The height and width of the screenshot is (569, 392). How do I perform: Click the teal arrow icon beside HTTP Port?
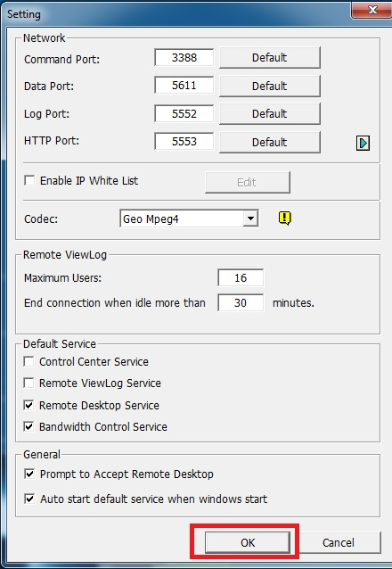click(x=363, y=143)
